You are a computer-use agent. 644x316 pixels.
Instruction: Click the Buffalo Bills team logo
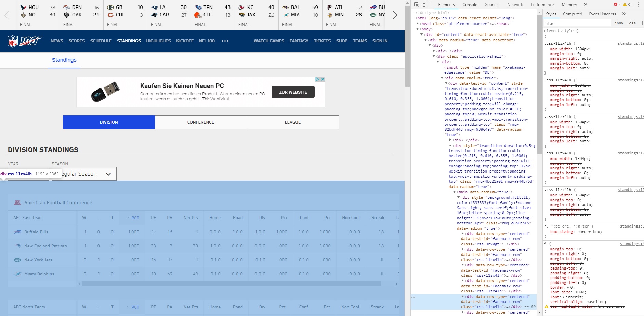(x=17, y=232)
